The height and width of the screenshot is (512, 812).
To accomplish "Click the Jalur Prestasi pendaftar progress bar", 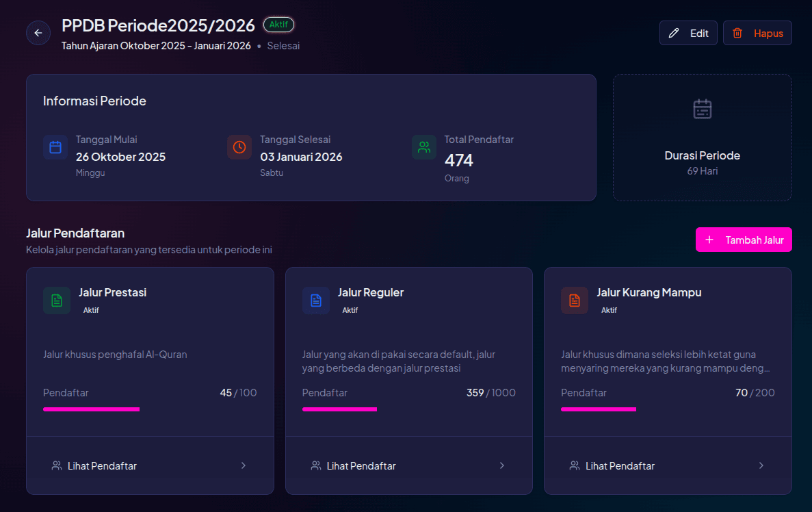I will tap(92, 409).
